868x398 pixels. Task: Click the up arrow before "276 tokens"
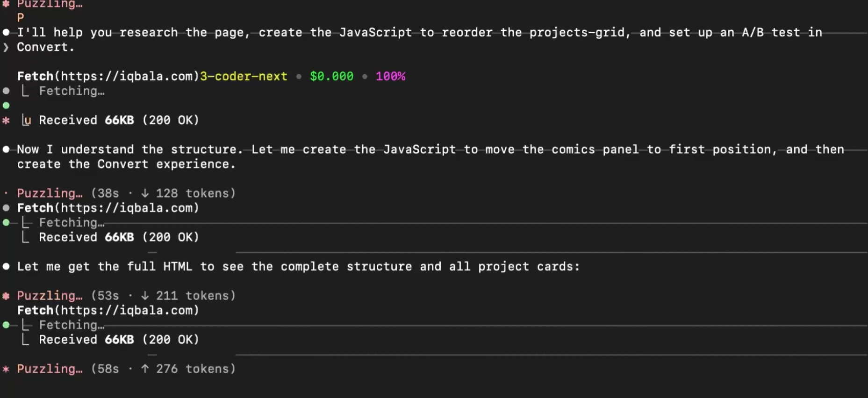click(145, 369)
